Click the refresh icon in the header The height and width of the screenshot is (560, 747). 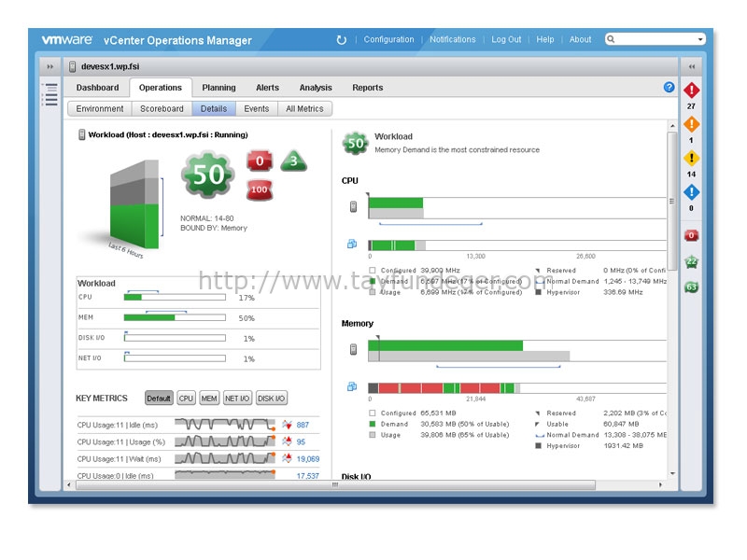tap(341, 40)
